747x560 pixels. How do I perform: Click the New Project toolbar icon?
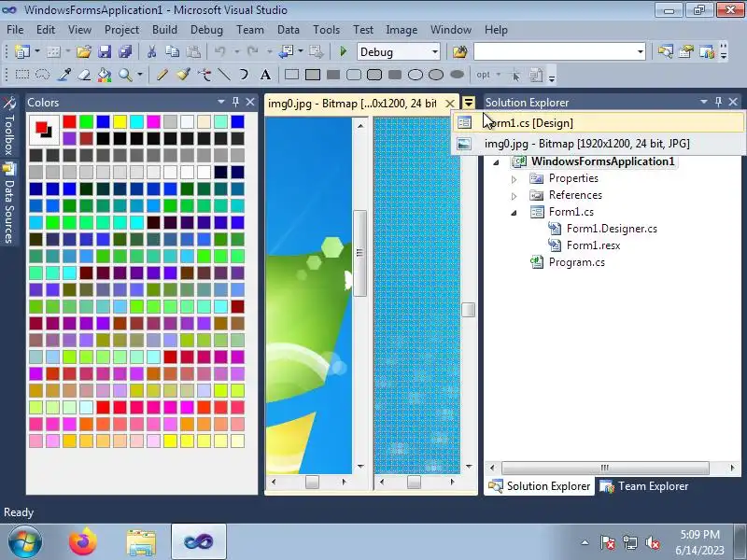pos(21,51)
